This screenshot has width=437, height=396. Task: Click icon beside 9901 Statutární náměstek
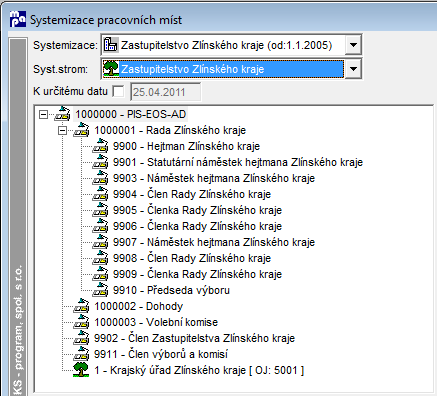[x=100, y=162]
